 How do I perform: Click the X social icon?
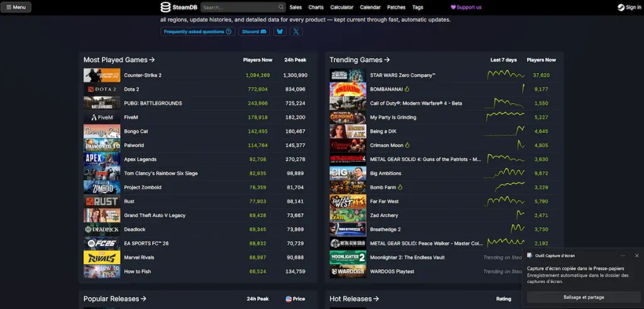296,31
